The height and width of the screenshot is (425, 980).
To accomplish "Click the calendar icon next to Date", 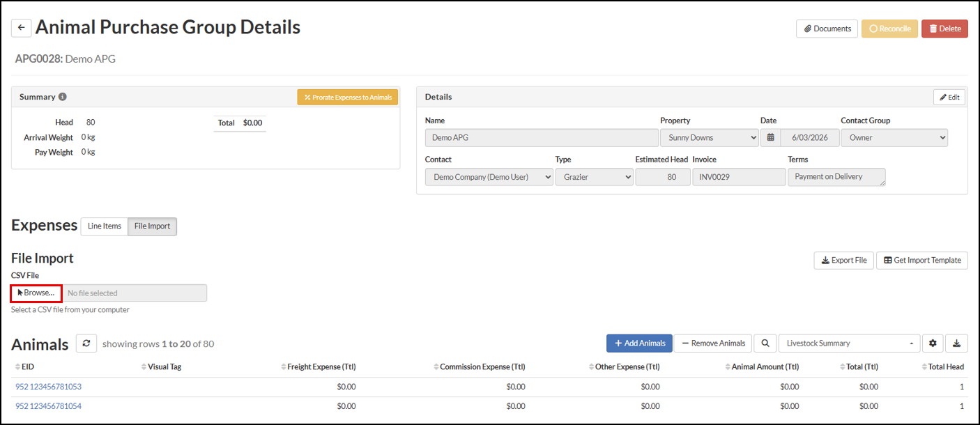I will (x=770, y=138).
